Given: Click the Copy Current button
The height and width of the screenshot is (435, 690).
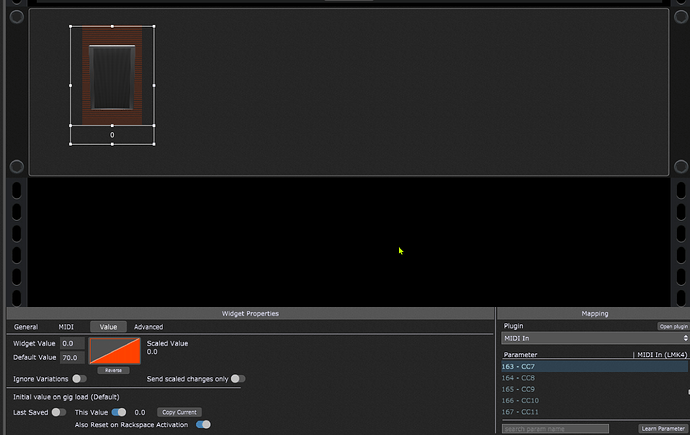Looking at the screenshot, I should click(179, 412).
